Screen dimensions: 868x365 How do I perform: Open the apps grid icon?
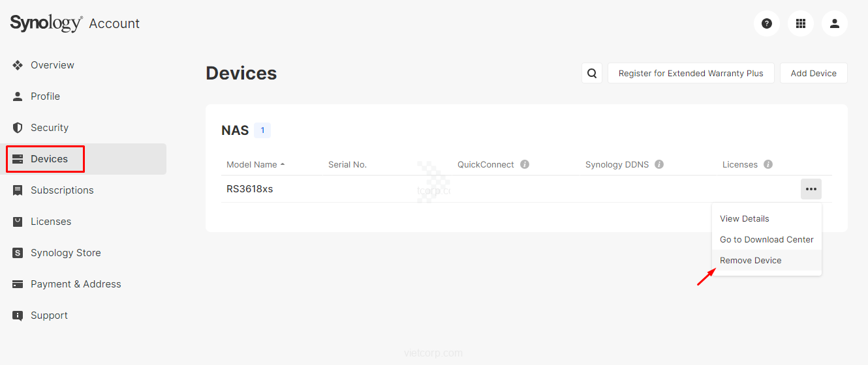[x=801, y=23]
